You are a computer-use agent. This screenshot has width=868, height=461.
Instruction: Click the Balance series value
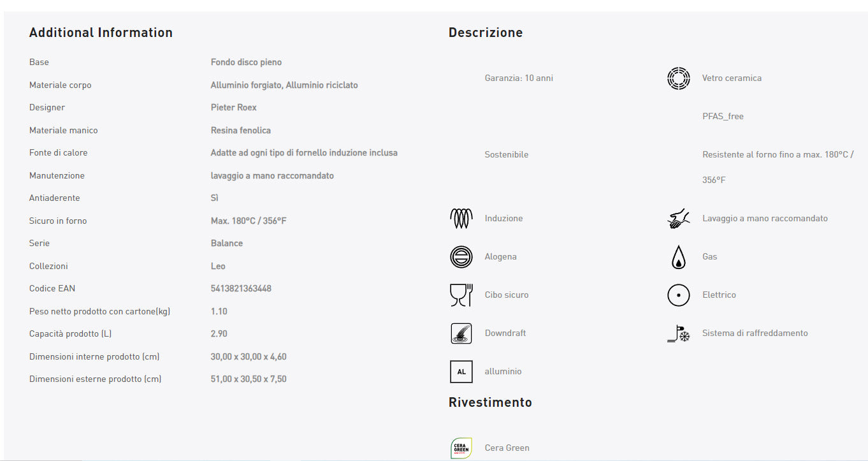click(x=226, y=244)
